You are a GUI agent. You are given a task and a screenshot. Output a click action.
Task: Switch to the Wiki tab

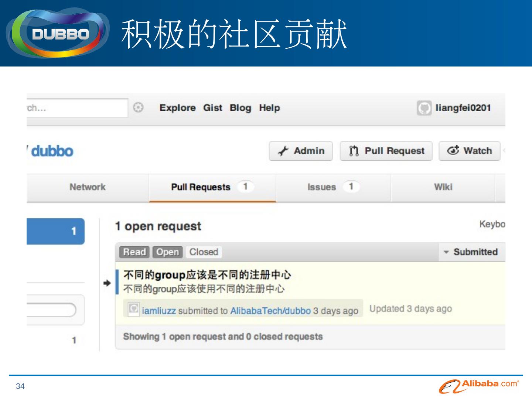pyautogui.click(x=443, y=187)
